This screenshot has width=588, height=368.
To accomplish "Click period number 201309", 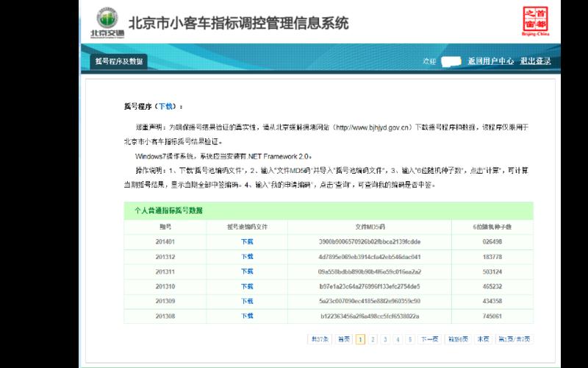I will coord(165,301).
